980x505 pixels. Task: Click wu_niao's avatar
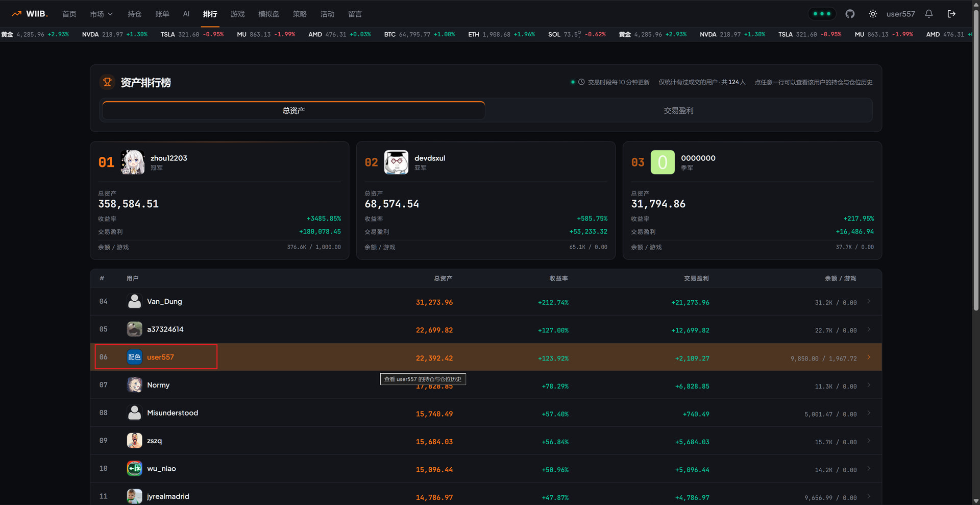click(134, 468)
